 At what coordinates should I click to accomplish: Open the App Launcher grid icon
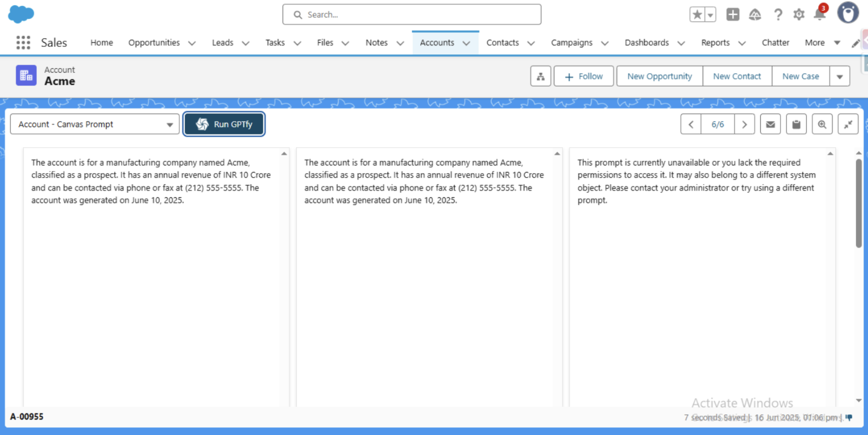point(23,43)
